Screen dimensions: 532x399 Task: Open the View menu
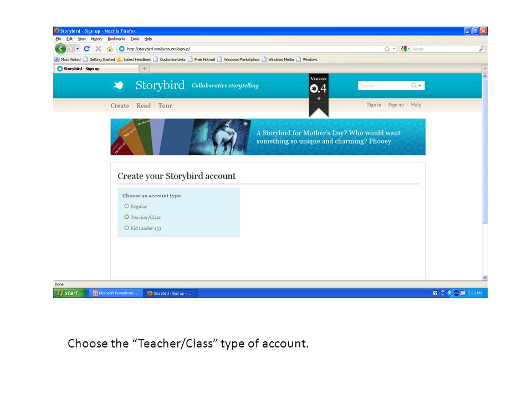[82, 39]
